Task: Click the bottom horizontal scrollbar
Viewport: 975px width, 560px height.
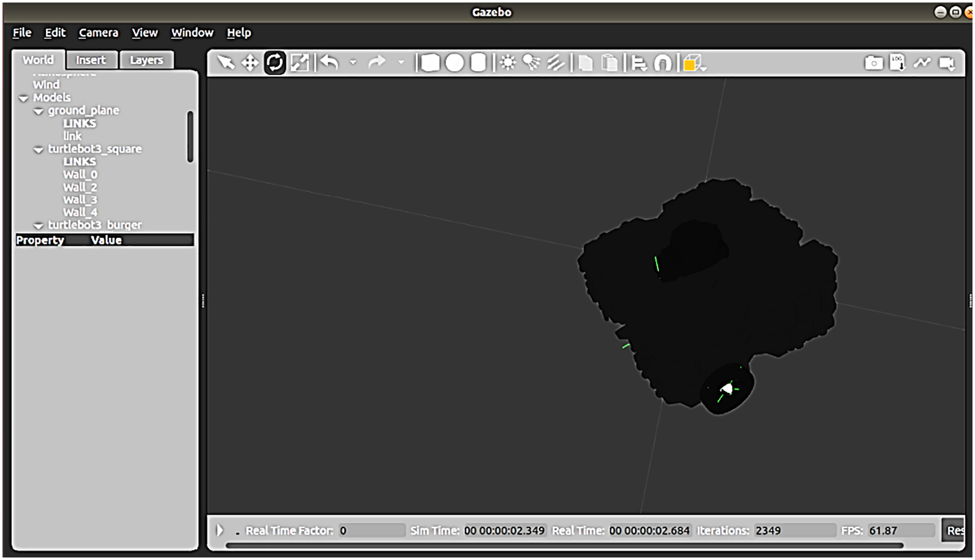Action: pyautogui.click(x=563, y=545)
